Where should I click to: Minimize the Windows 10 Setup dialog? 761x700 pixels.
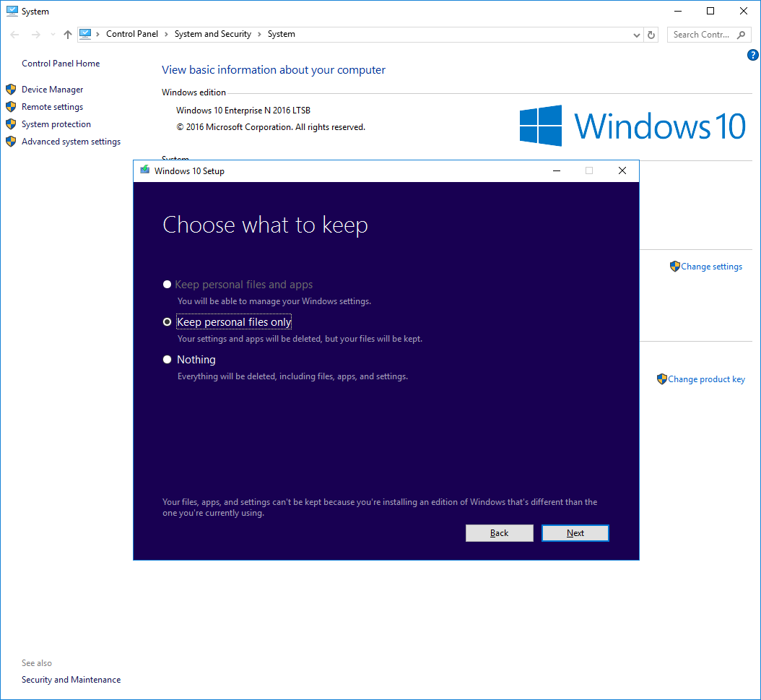click(x=557, y=170)
